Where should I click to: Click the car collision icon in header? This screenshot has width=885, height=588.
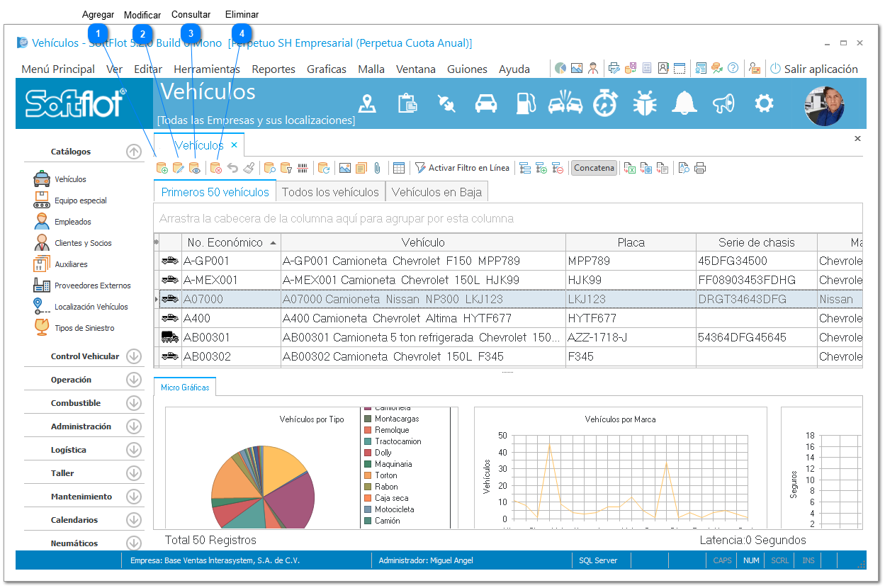565,103
